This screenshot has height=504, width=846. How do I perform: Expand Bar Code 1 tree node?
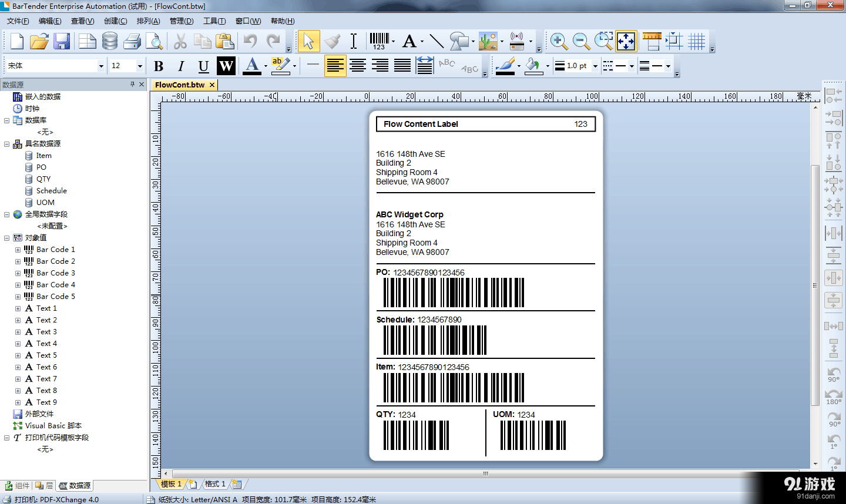point(18,250)
